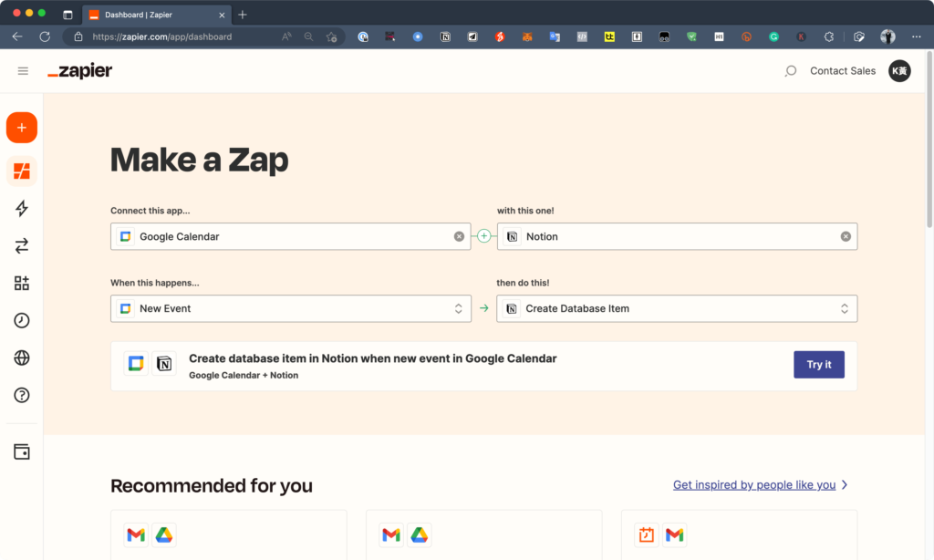Screen dimensions: 934x560
Task: Click the Google Calendar icon in template card
Action: (136, 363)
